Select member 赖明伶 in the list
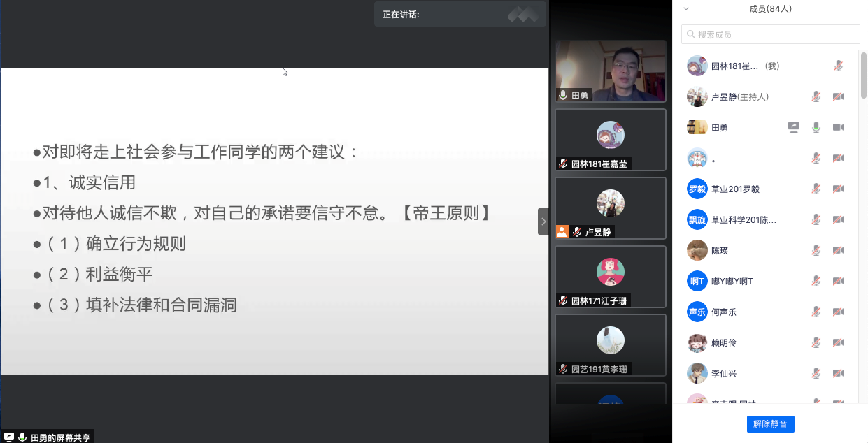 click(x=723, y=342)
